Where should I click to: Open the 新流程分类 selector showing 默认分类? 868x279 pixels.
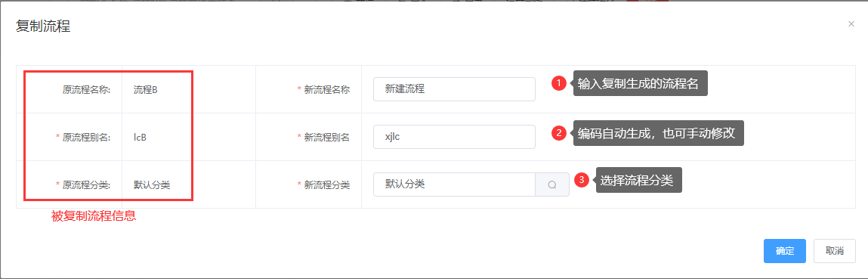[455, 185]
